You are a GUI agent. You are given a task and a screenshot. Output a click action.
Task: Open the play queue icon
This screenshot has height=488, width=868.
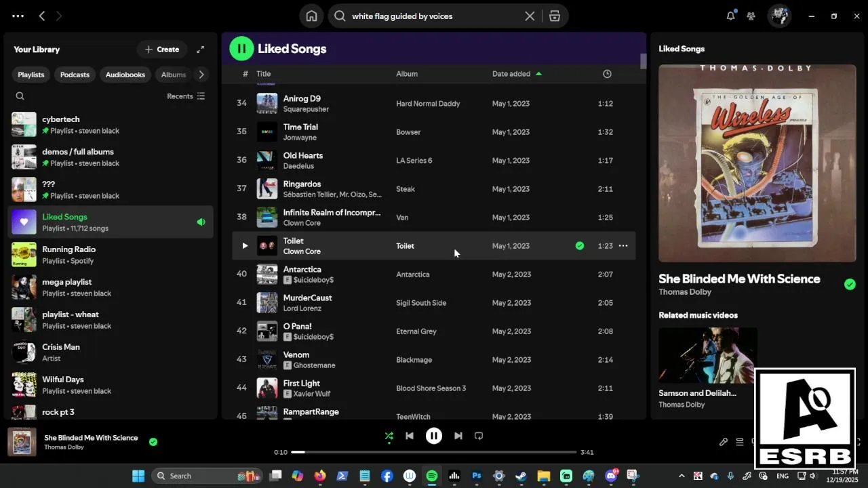(x=740, y=442)
